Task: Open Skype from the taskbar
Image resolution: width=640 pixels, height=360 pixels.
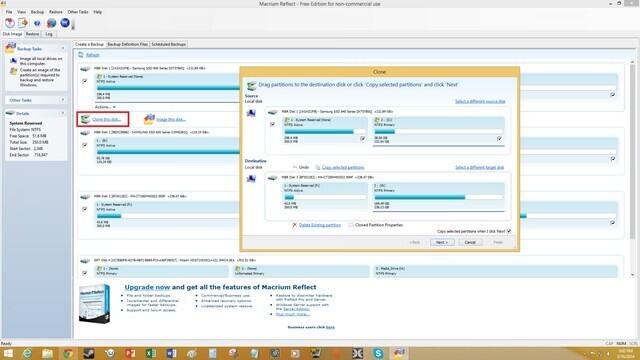Action: coord(378,353)
